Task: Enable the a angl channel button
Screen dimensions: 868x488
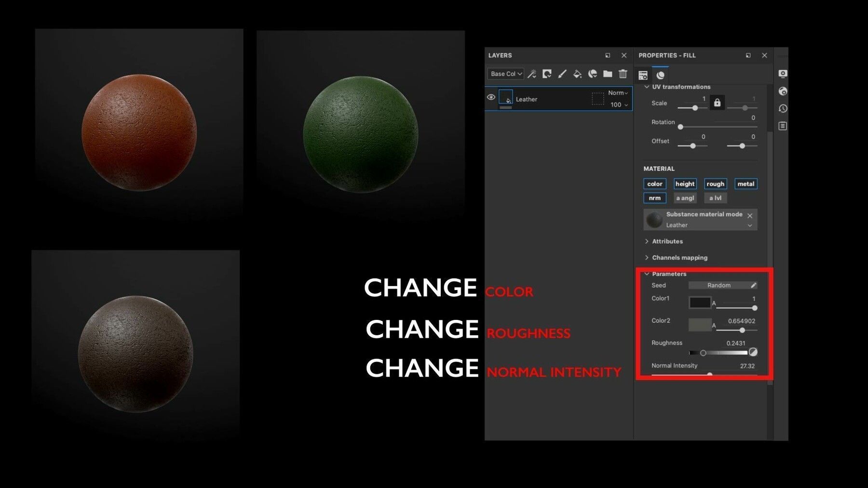Action: (x=685, y=198)
